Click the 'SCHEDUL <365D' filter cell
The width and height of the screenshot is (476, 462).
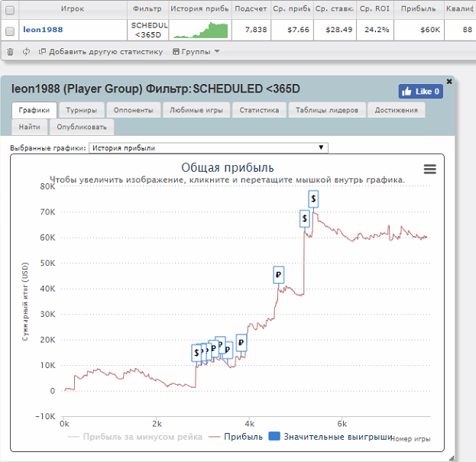[147, 30]
